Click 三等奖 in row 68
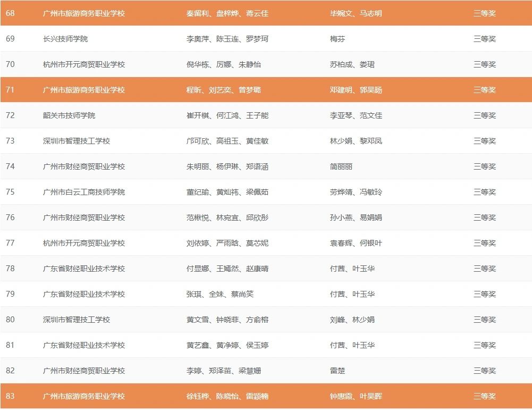This screenshot has height=410, width=532. coord(485,13)
